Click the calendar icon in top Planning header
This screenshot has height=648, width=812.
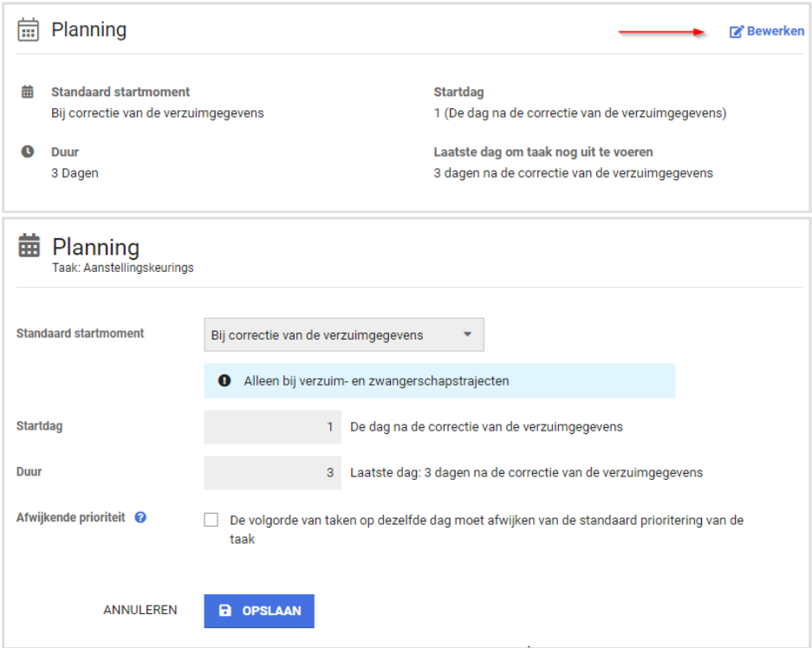click(29, 29)
